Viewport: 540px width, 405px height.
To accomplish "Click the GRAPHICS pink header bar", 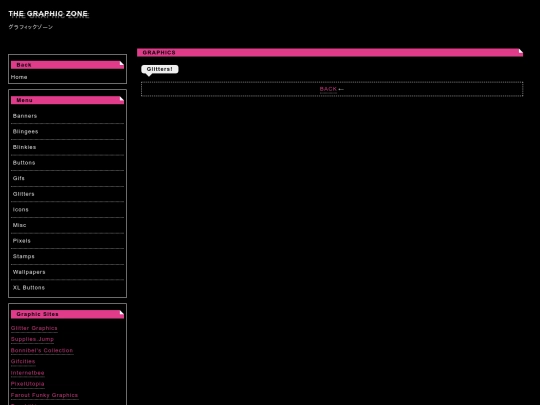I will (330, 52).
